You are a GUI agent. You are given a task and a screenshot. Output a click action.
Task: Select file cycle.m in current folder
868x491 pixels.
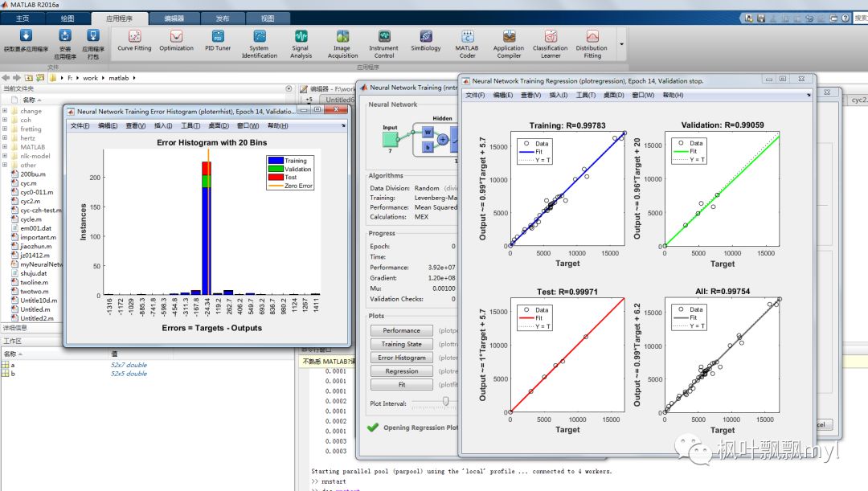coord(31,219)
